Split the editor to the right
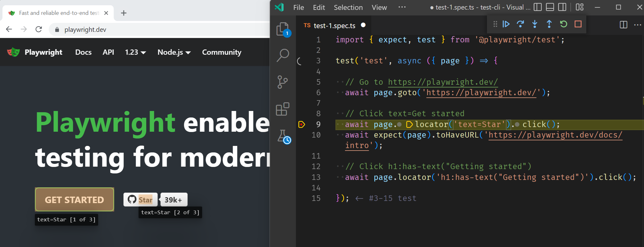Image resolution: width=644 pixels, height=247 pixels. tap(623, 25)
